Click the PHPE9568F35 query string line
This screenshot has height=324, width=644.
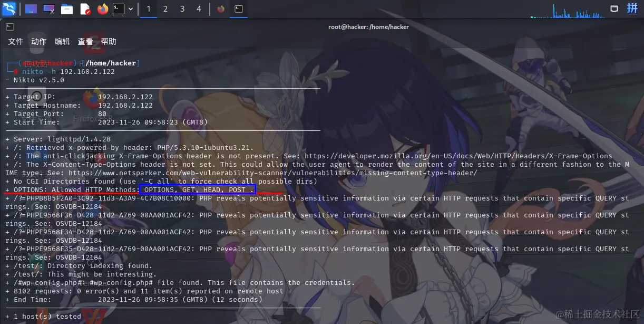317,253
